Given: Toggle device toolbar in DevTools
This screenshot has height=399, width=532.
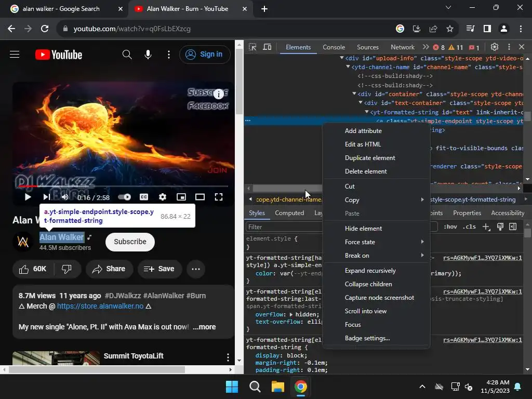Looking at the screenshot, I should (268, 47).
